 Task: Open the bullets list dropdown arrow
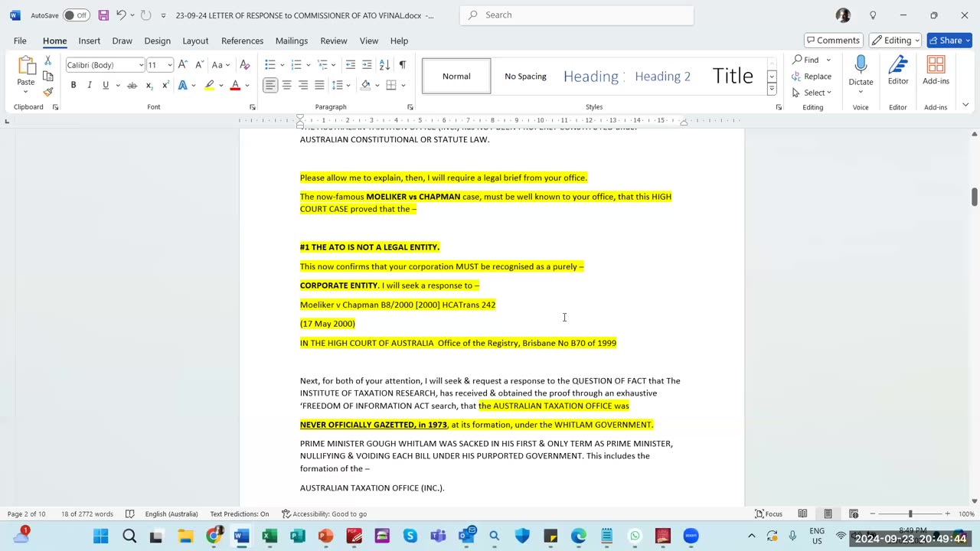[283, 65]
